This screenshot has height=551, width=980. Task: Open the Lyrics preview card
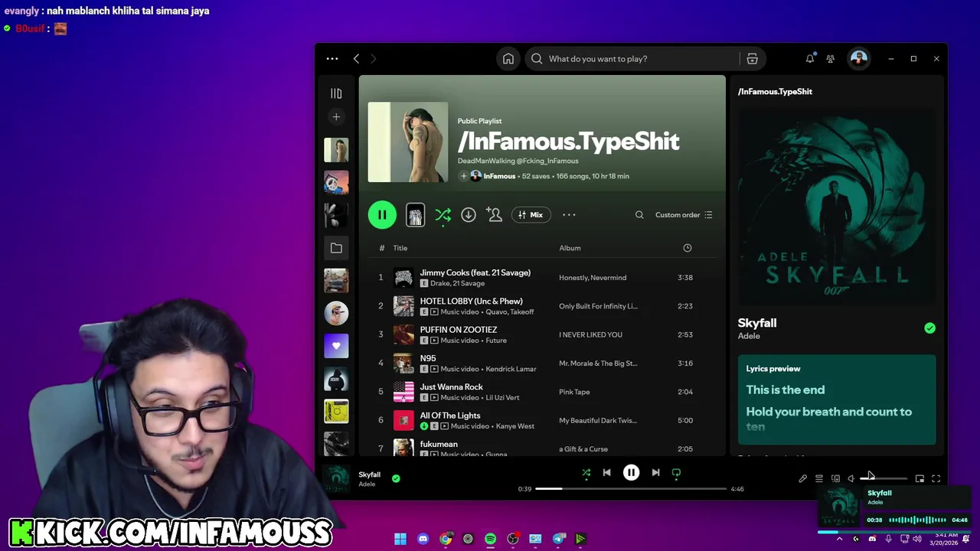[837, 399]
